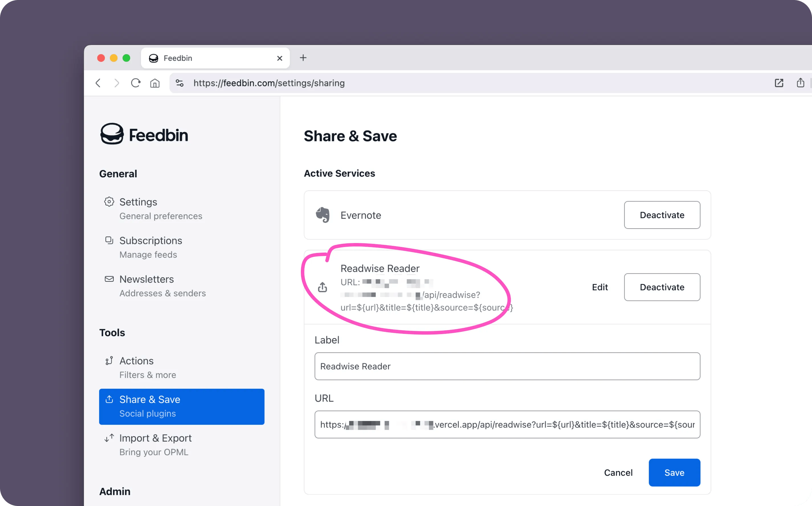
Task: Click the Evernote elephant icon
Action: pos(323,215)
